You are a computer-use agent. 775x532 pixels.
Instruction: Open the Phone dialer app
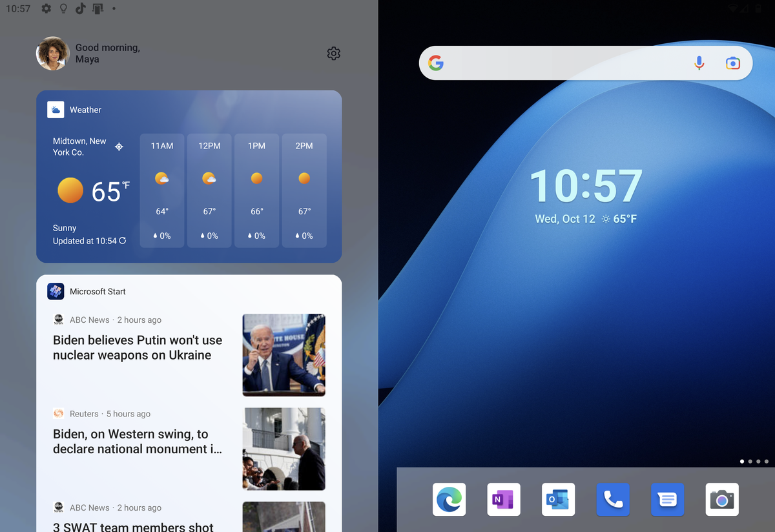pyautogui.click(x=612, y=499)
